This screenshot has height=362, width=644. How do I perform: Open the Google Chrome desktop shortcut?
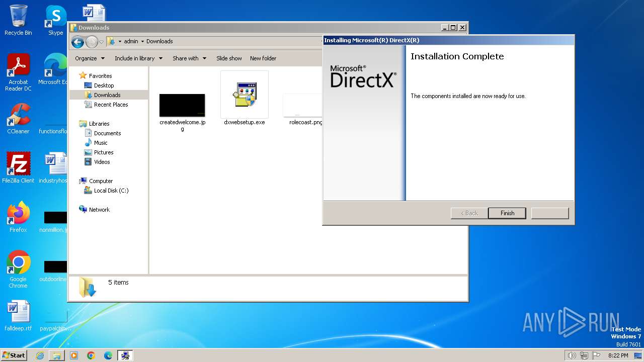pyautogui.click(x=18, y=269)
